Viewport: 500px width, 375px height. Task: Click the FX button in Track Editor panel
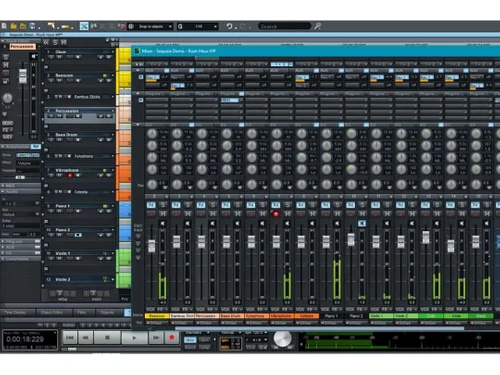(7, 130)
